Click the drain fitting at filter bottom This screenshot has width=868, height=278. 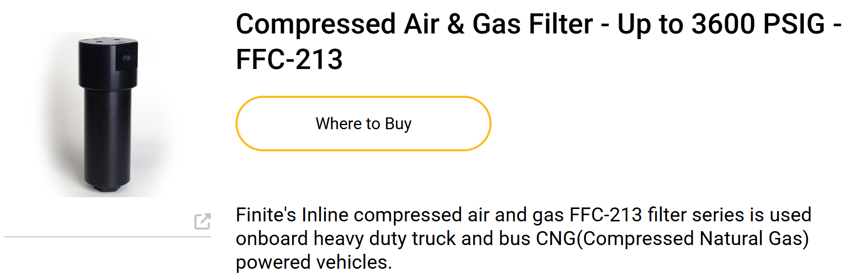tap(107, 188)
